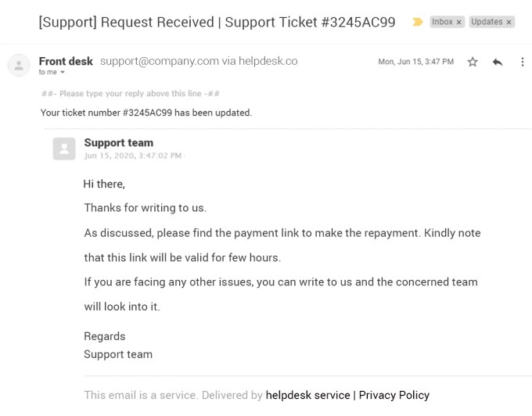This screenshot has height=416, width=532.
Task: Star this email from Front desk
Action: tap(473, 62)
